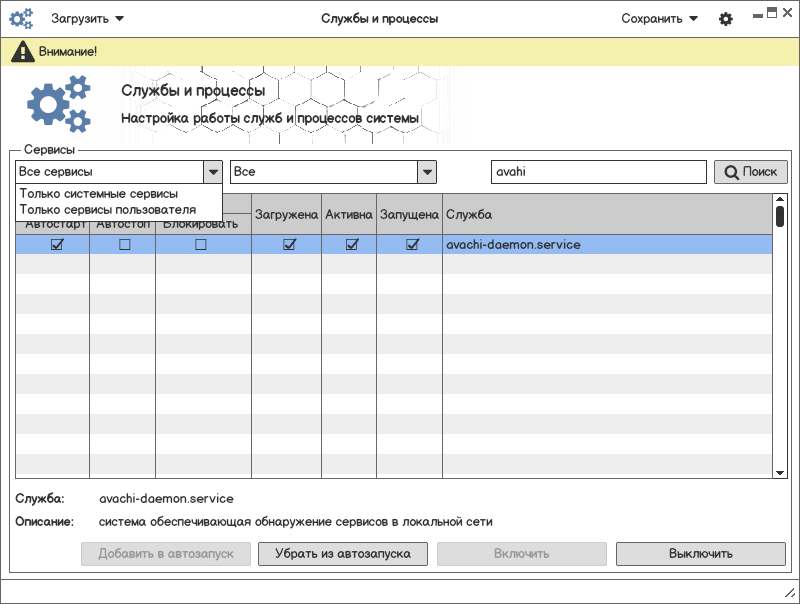Open the Сохранить dropdown menu
800x604 pixels.
coord(659,19)
